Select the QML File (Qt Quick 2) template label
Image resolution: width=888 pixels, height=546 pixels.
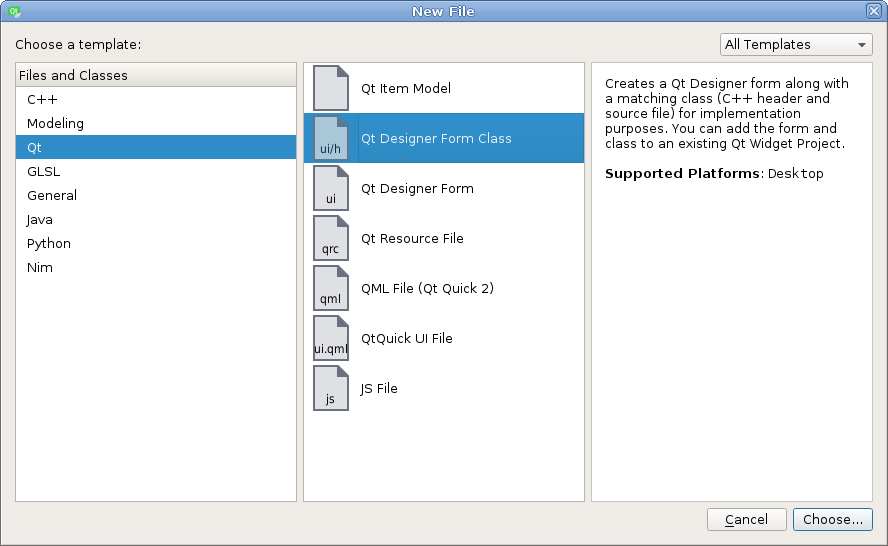(427, 289)
